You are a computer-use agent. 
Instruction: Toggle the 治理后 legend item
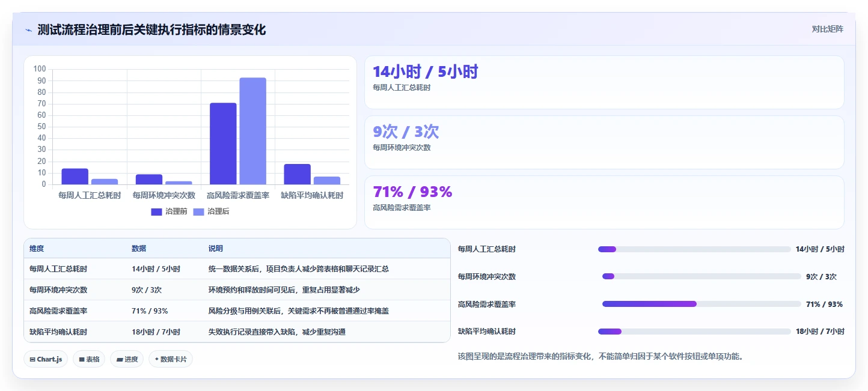pyautogui.click(x=211, y=211)
